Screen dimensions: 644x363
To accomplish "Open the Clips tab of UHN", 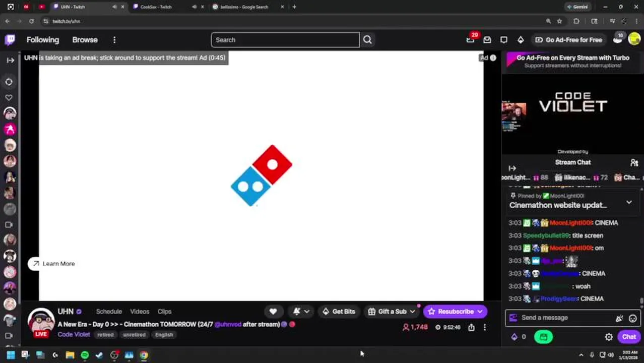I will [164, 312].
